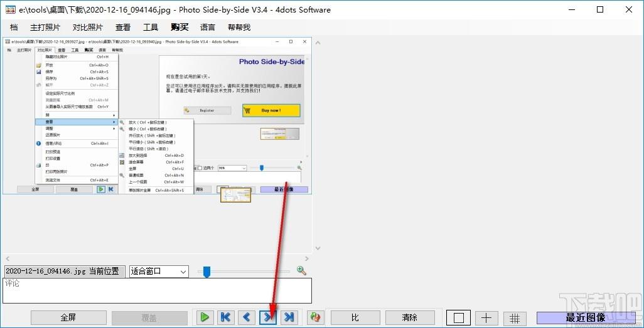Maximize the Photo Side-by-Side window
The height and width of the screenshot is (328, 644).
click(x=600, y=9)
